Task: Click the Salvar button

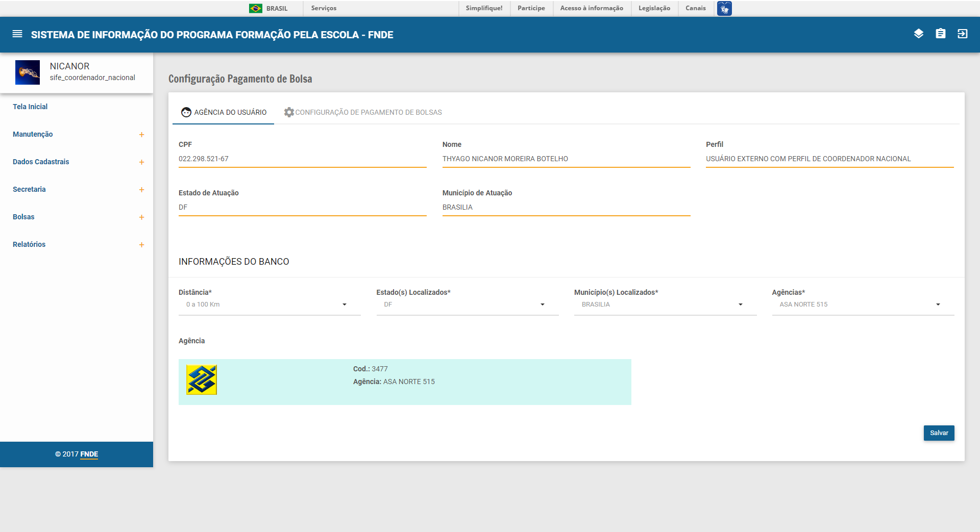Action: click(x=939, y=433)
